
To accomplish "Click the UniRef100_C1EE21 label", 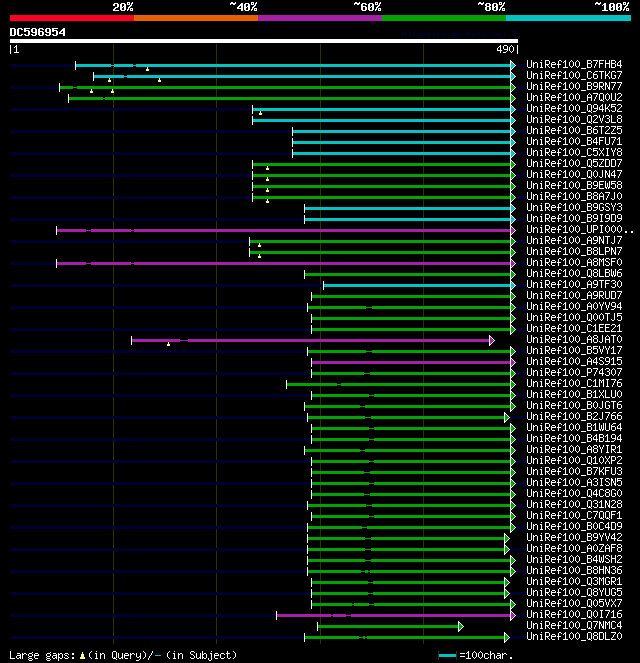I will point(574,328).
